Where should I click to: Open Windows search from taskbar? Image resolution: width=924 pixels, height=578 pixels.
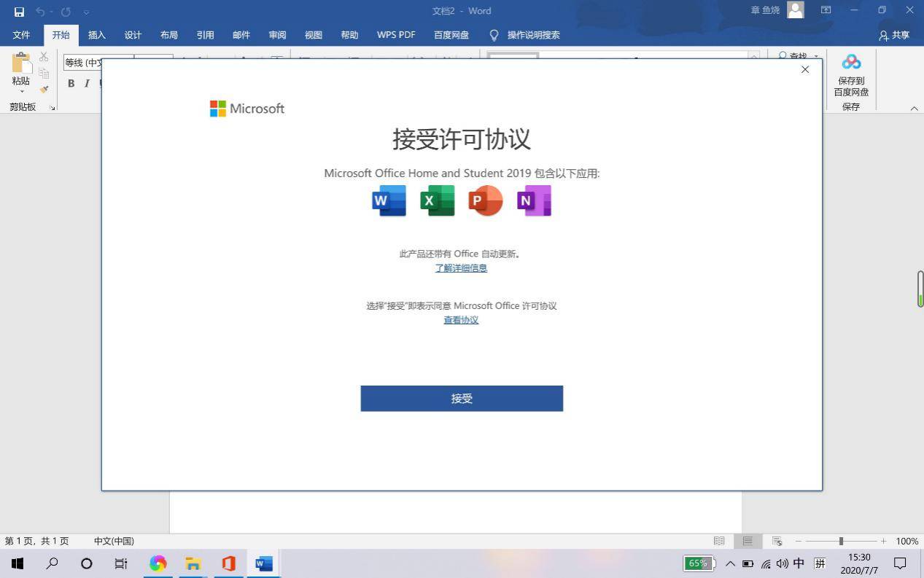(x=52, y=563)
